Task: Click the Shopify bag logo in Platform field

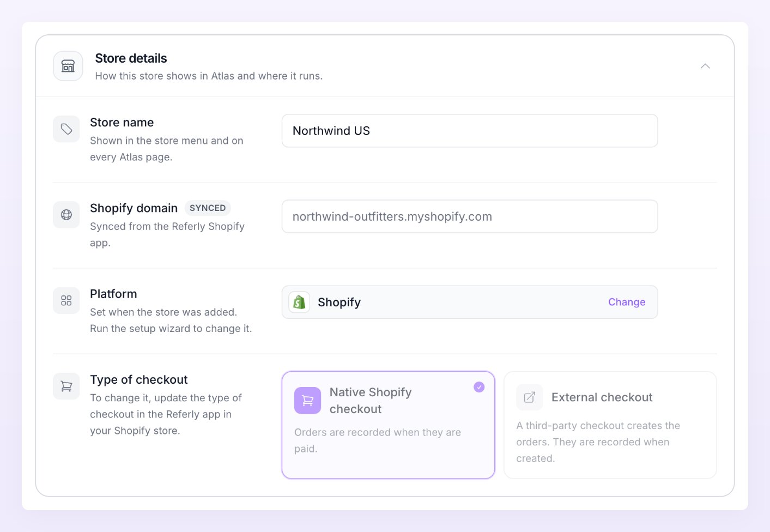Action: [299, 302]
